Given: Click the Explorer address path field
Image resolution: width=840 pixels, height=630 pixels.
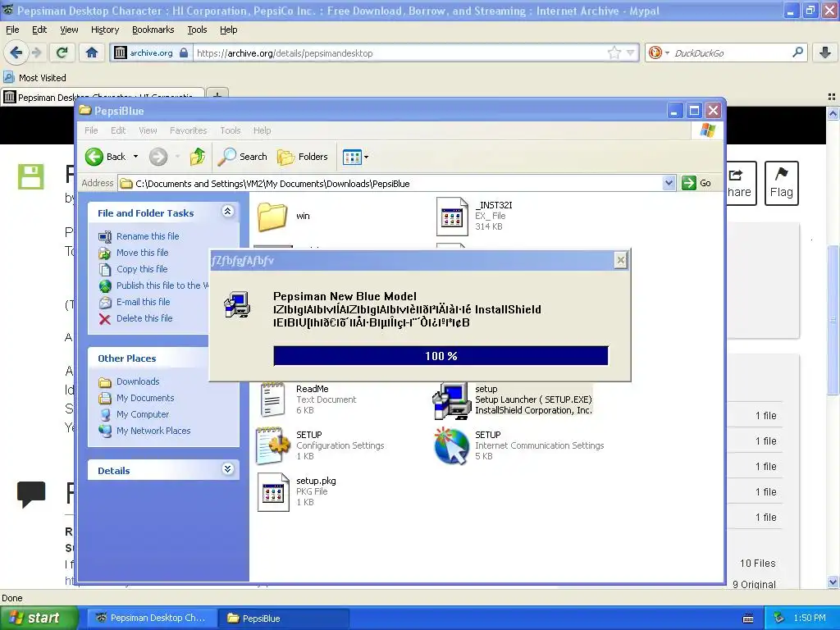Looking at the screenshot, I should coord(390,183).
